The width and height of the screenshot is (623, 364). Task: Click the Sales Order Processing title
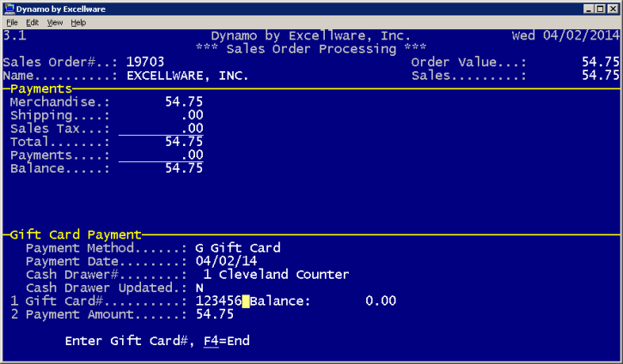[311, 49]
